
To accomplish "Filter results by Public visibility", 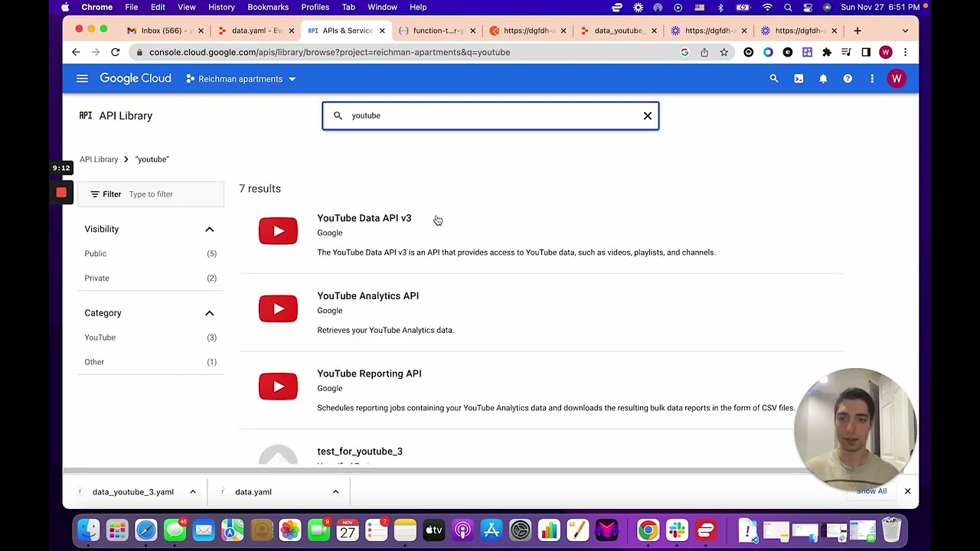I will point(96,253).
